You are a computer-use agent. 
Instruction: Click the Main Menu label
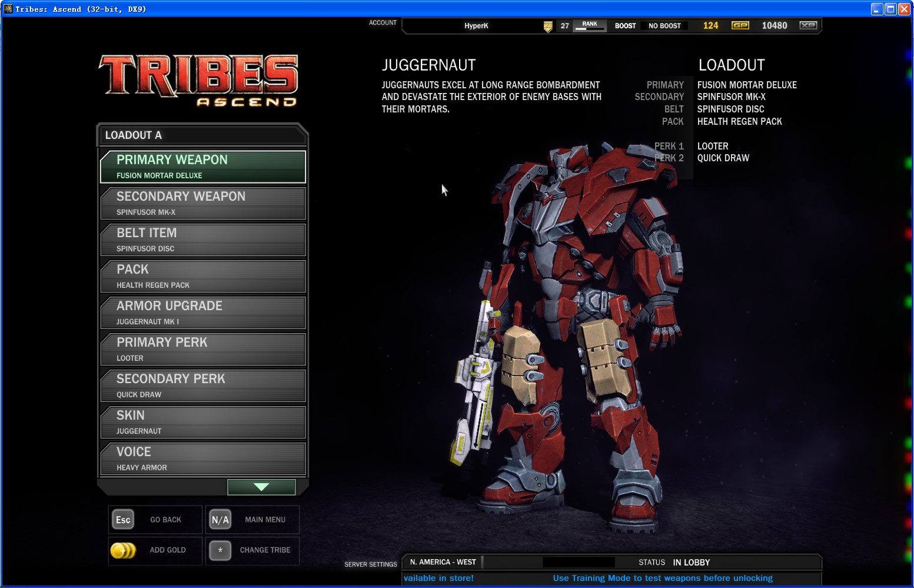click(x=265, y=520)
